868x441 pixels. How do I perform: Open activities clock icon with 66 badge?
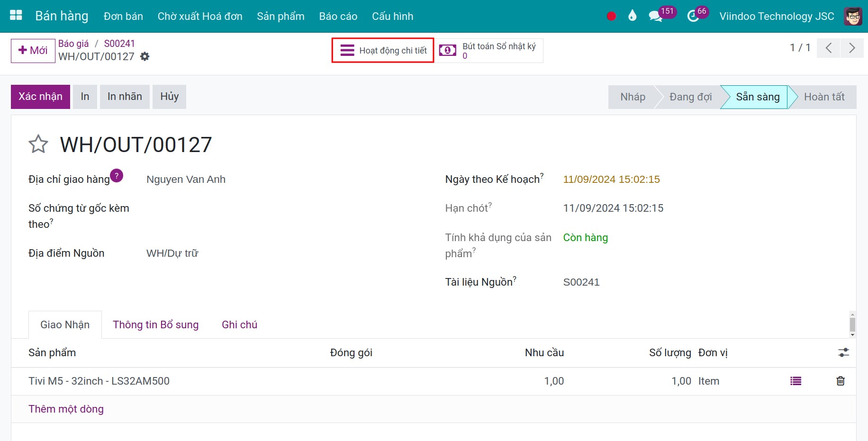click(x=697, y=14)
